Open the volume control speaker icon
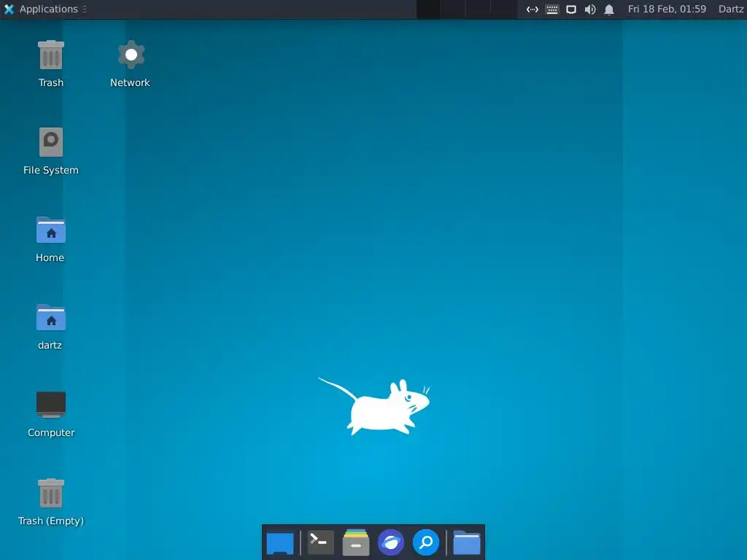The height and width of the screenshot is (560, 747). pyautogui.click(x=589, y=9)
